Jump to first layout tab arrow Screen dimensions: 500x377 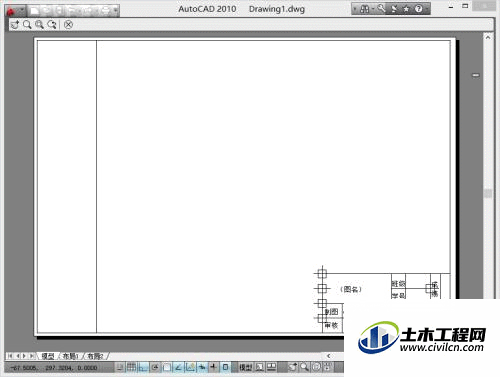pyautogui.click(x=10, y=356)
